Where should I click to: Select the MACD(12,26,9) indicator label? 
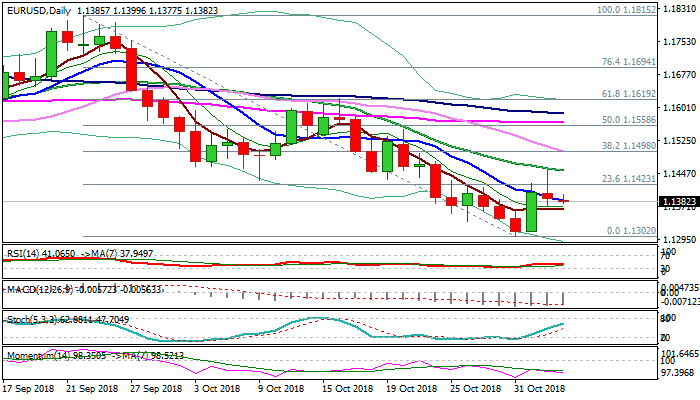point(38,289)
